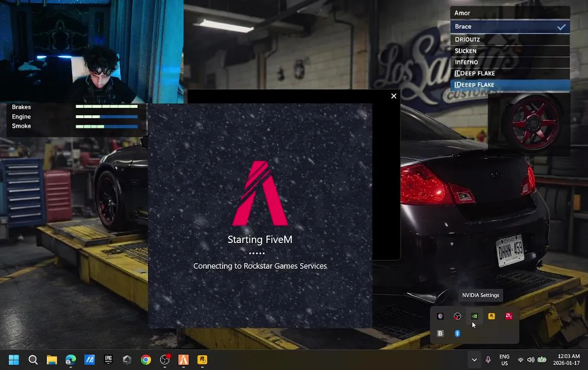Select the Inferno wheel option
This screenshot has width=588, height=370.
coord(510,62)
